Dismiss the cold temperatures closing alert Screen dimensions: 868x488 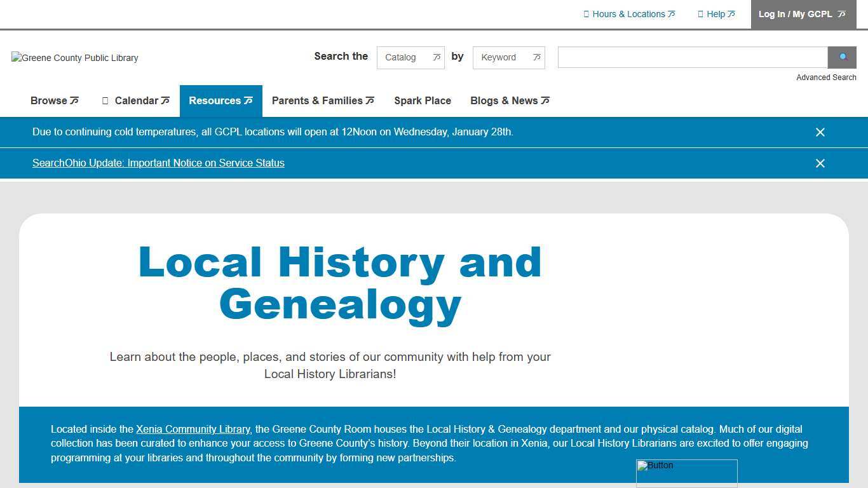tap(820, 132)
